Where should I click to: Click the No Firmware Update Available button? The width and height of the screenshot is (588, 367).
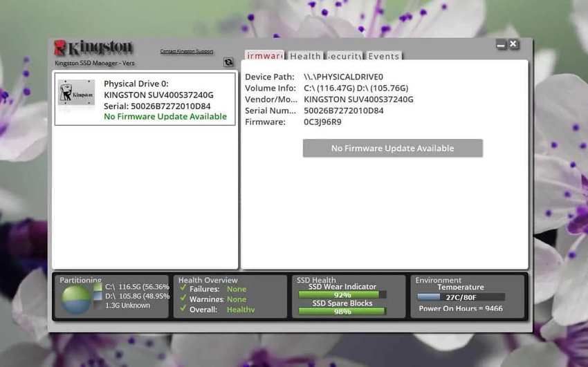coord(393,149)
